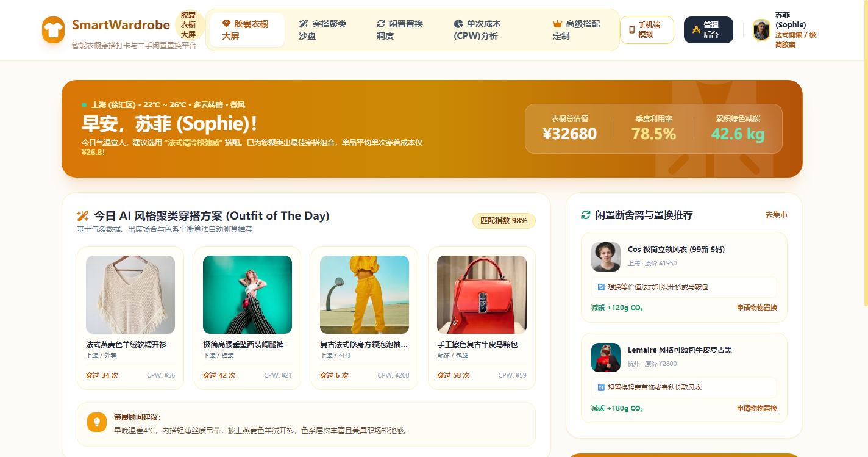This screenshot has height=457, width=868.
Task: Click the refresh arrows icon in 闲置置换调度
Action: click(381, 24)
